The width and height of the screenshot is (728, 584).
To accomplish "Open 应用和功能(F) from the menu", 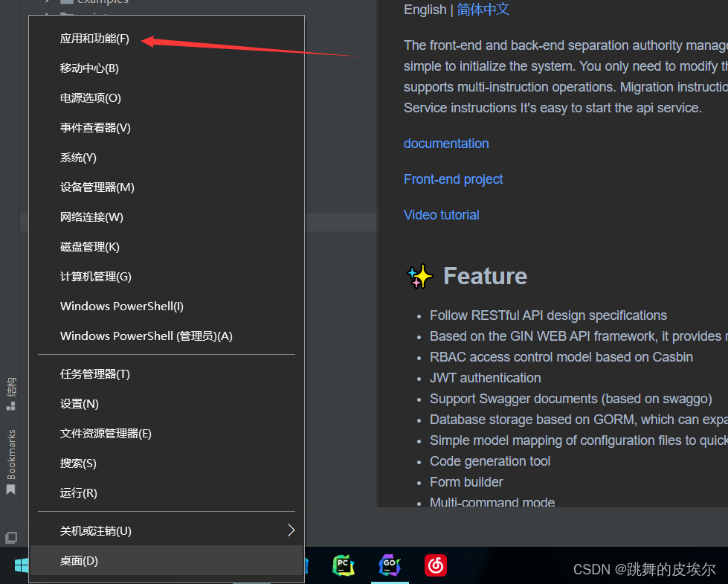I will (x=167, y=39).
